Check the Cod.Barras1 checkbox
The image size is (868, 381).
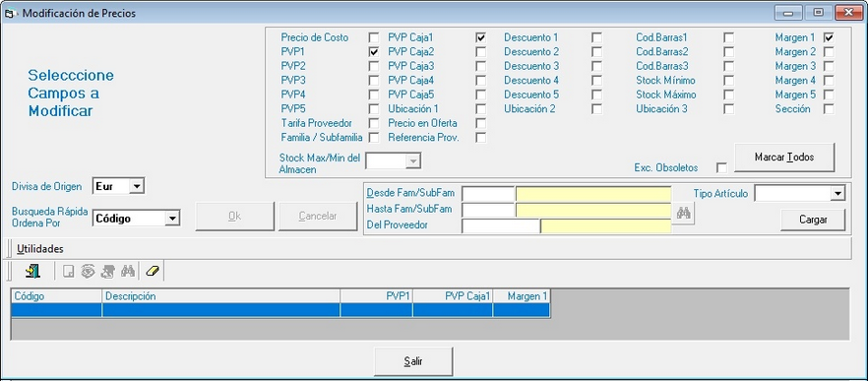[x=729, y=37]
